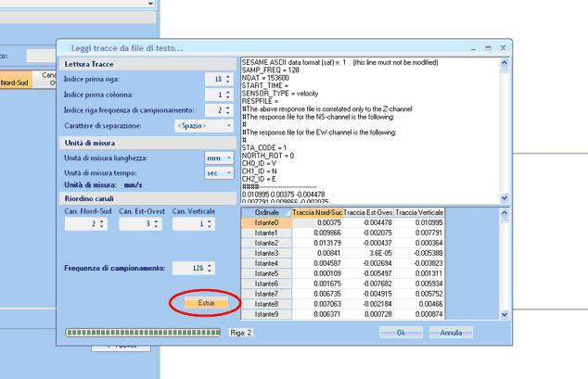Click table scrollbar down arrow

tap(505, 314)
